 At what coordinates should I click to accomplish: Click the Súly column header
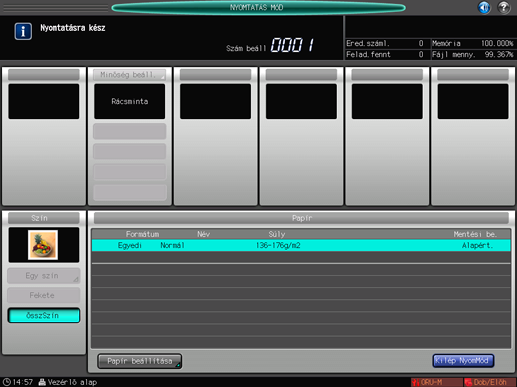tap(277, 234)
